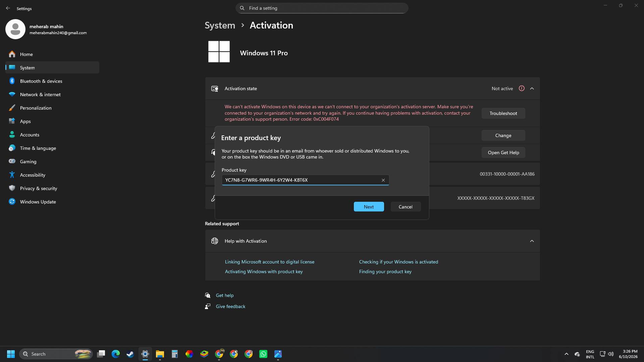The image size is (644, 362).
Task: Click the search magnifier icon in Settings
Action: click(x=242, y=8)
